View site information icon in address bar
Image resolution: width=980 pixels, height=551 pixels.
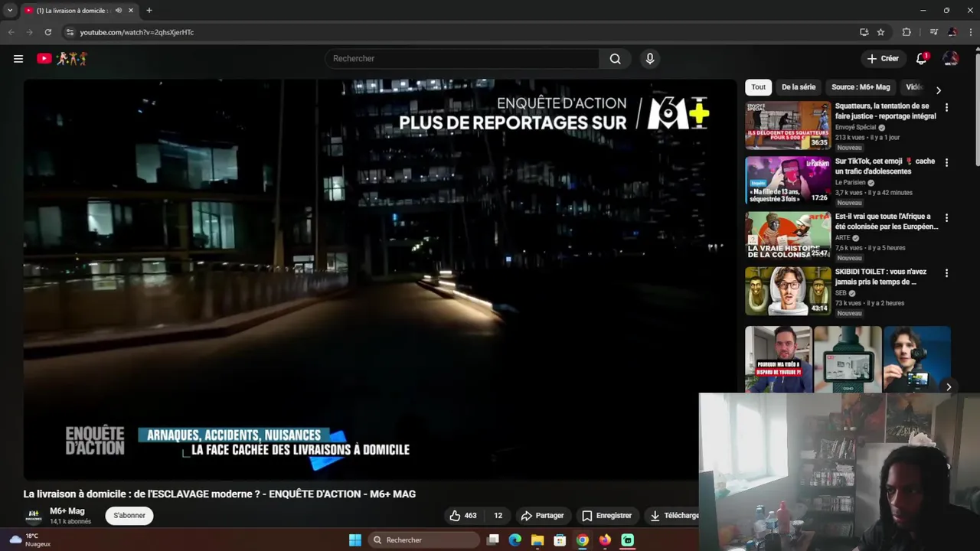point(70,32)
